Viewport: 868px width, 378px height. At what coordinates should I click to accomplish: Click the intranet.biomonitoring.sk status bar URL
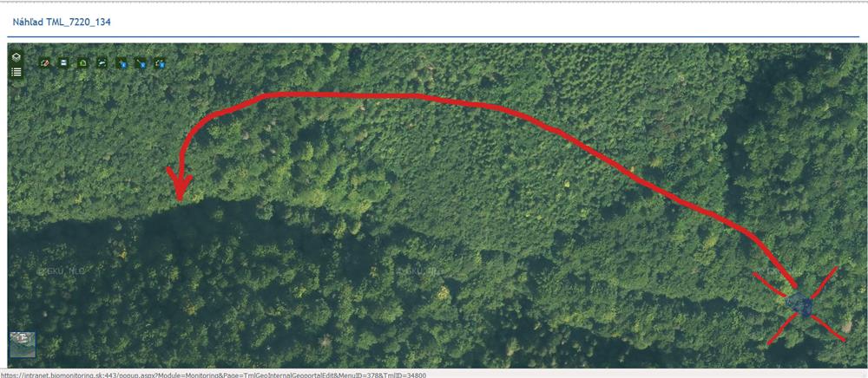(x=214, y=375)
